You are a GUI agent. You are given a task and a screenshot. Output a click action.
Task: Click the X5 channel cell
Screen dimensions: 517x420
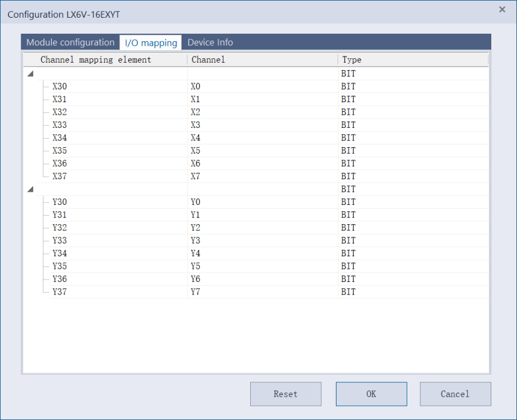(x=196, y=151)
